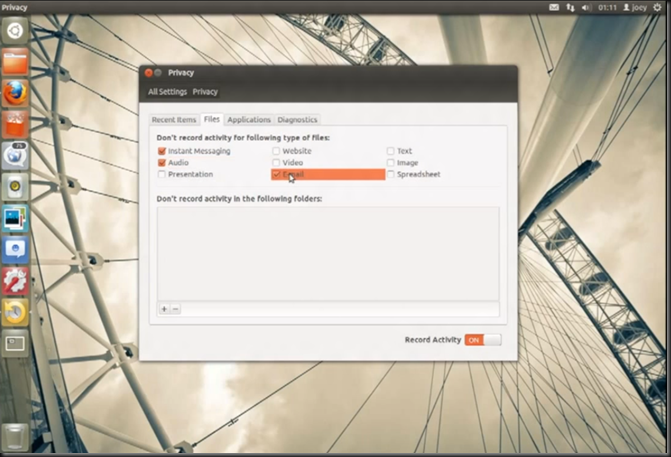671x457 pixels.
Task: Open the workspace switcher in the launcher
Action: pos(15,343)
